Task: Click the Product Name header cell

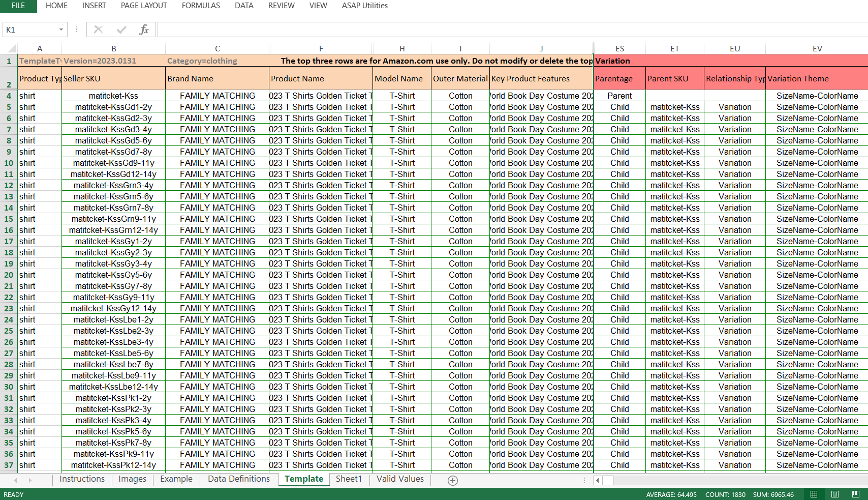Action: coord(321,78)
